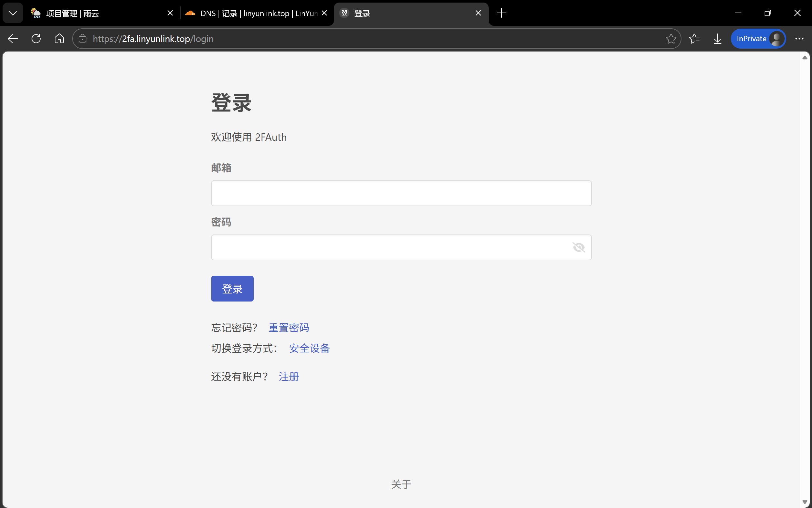Image resolution: width=812 pixels, height=508 pixels.
Task: Click scrollbar down arrow
Action: [804, 502]
